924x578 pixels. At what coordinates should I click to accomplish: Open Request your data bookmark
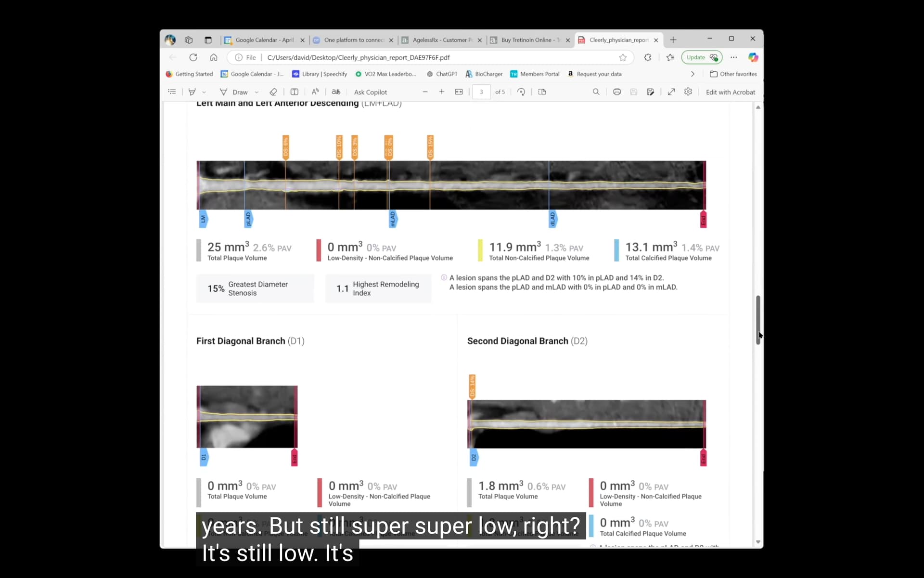594,74
